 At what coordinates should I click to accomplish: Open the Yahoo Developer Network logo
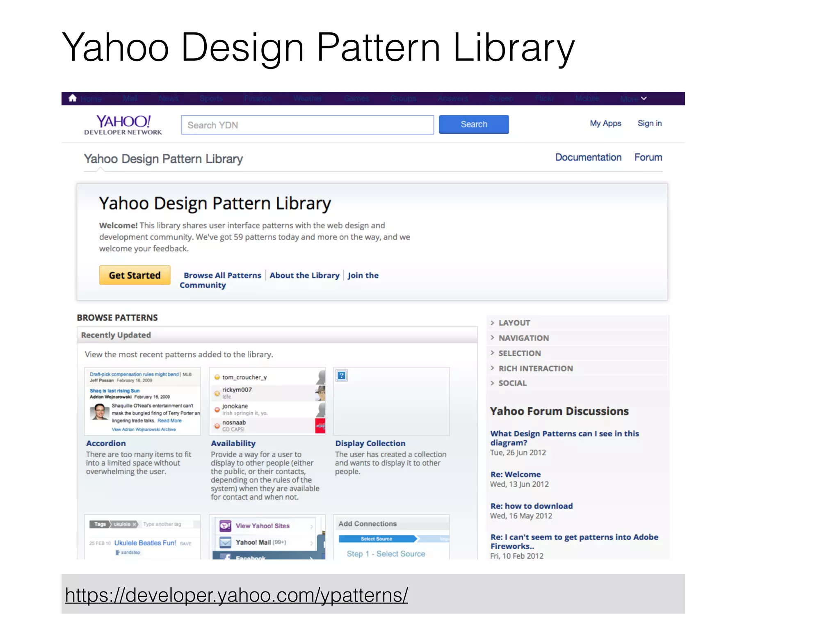point(123,125)
